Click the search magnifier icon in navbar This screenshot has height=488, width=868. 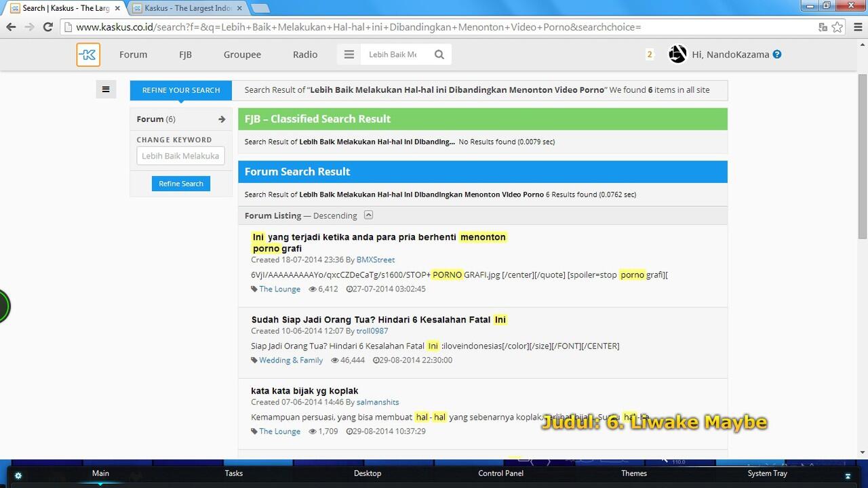(439, 54)
